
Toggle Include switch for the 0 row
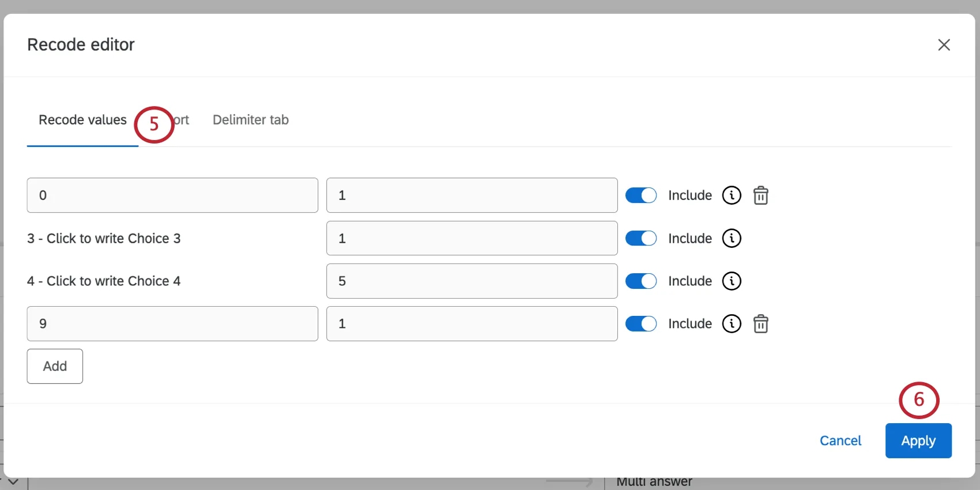tap(641, 195)
